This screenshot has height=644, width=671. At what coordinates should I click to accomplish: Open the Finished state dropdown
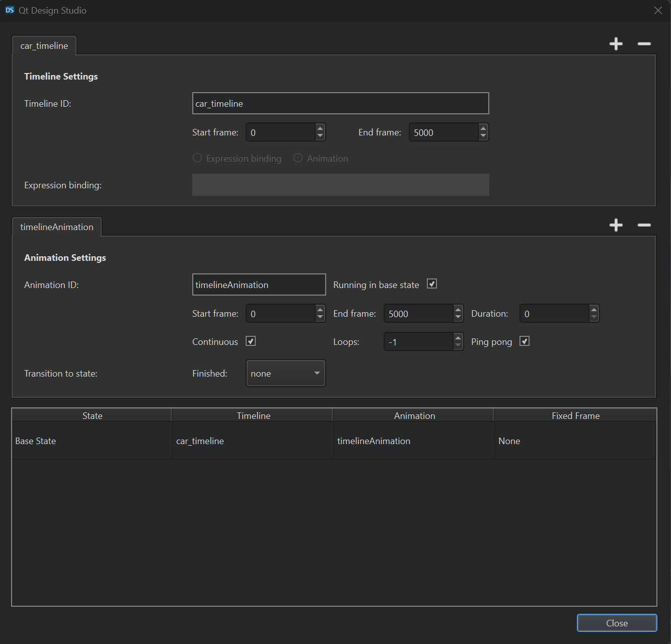pyautogui.click(x=285, y=373)
